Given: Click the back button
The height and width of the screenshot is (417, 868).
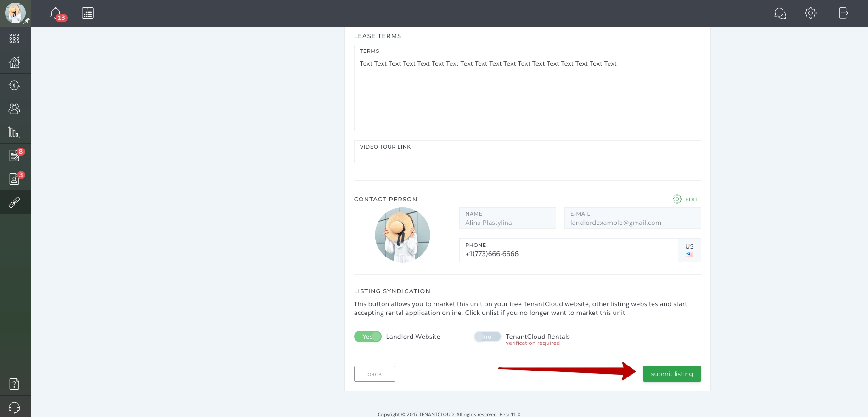Looking at the screenshot, I should click(374, 374).
